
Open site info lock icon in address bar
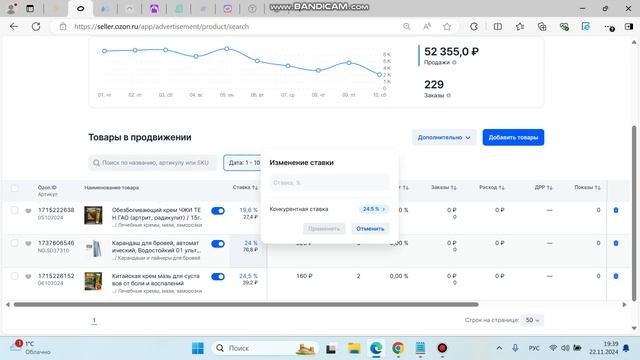pyautogui.click(x=63, y=27)
